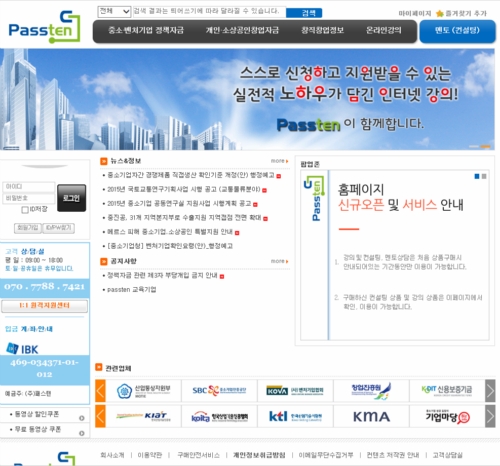Click the bottom row left orange arrow
Image resolution: width=500 pixels, height=466 pixels.
[x=100, y=416]
